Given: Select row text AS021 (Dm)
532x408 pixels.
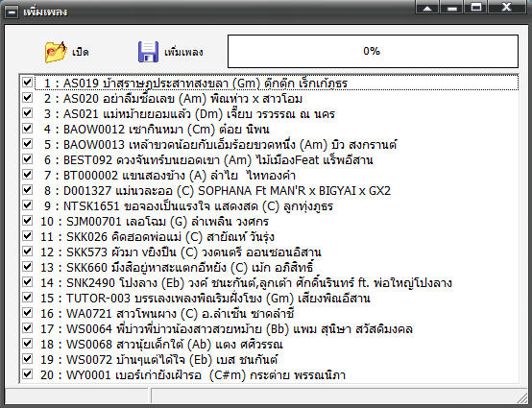Looking at the screenshot, I should [x=189, y=114].
